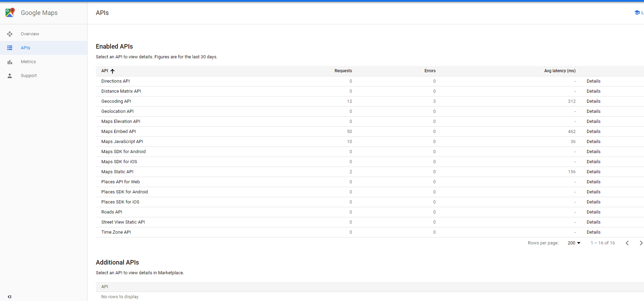
Task: Sort by Errors column header
Action: 430,71
